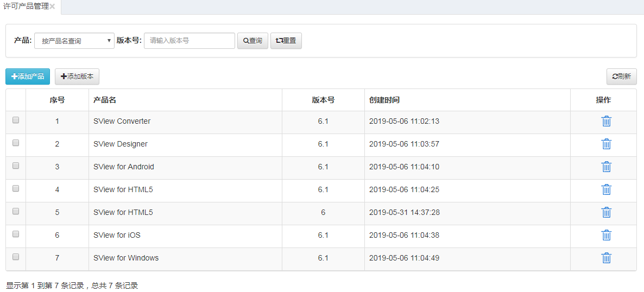Click product name SView Converter
Viewport: 644px width, 292px height.
click(122, 121)
